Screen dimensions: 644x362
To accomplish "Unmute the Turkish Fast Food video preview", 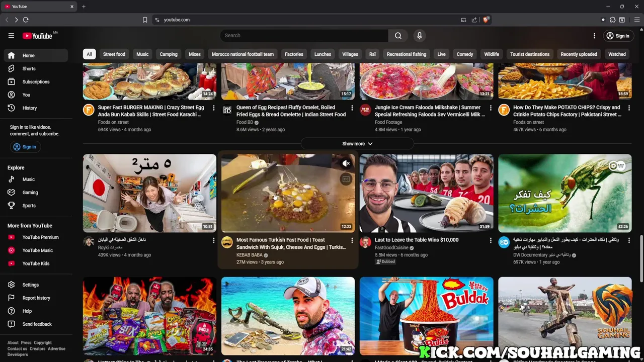I will pos(346,163).
